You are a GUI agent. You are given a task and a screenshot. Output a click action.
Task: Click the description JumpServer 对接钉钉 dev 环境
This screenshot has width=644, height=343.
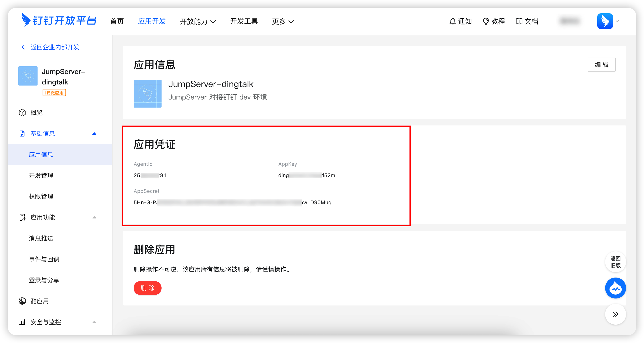(x=217, y=97)
